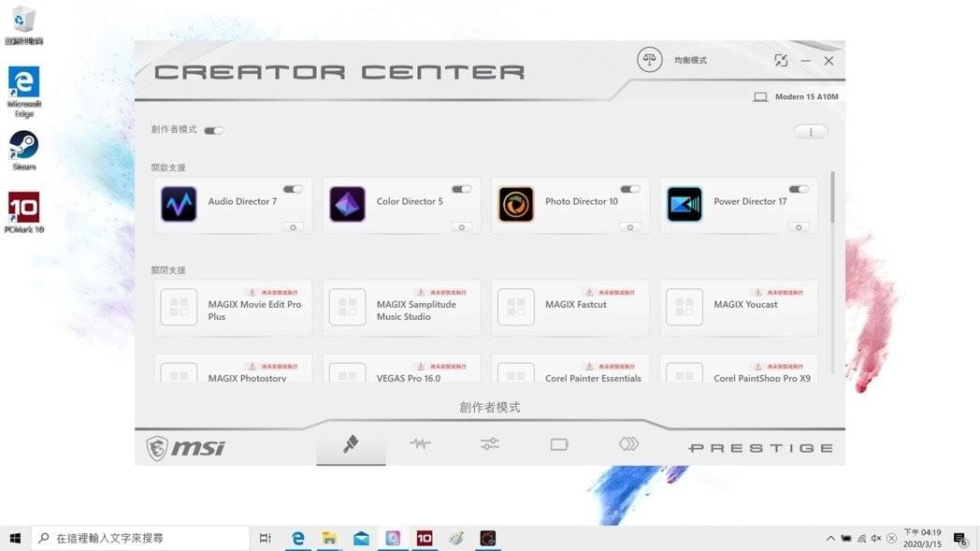Open the Recycle Bin desktop icon
The image size is (980, 551).
23,25
